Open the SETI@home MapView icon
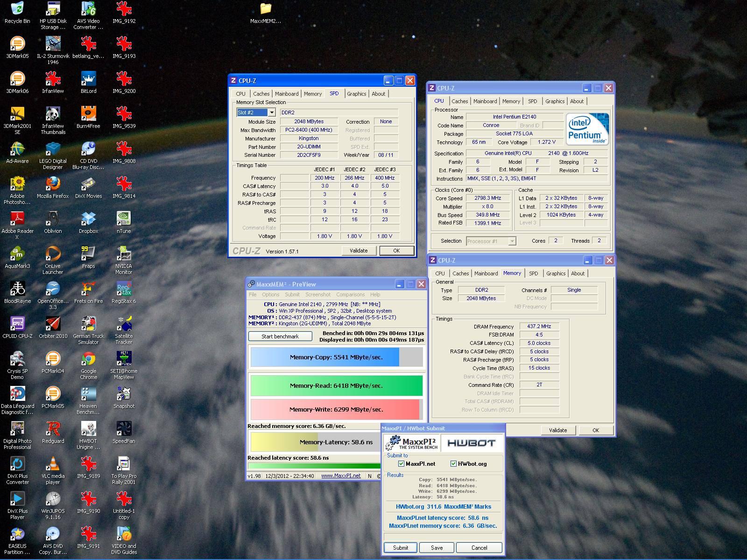Image resolution: width=747 pixels, height=560 pixels. (x=124, y=365)
